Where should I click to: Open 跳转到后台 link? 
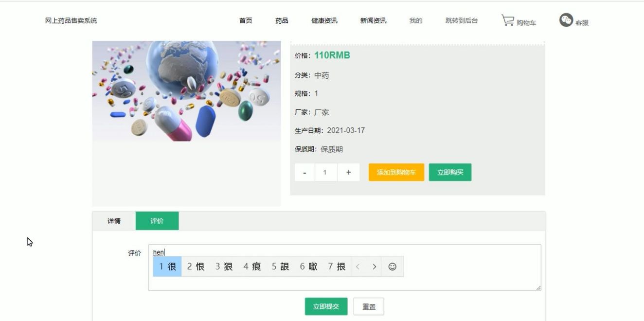click(x=462, y=20)
